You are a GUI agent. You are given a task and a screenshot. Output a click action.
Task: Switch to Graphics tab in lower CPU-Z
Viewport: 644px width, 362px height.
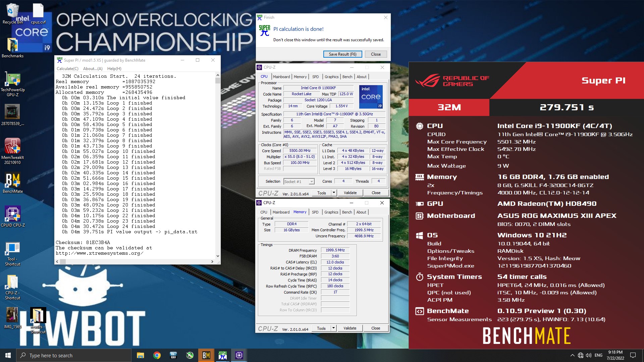point(331,212)
